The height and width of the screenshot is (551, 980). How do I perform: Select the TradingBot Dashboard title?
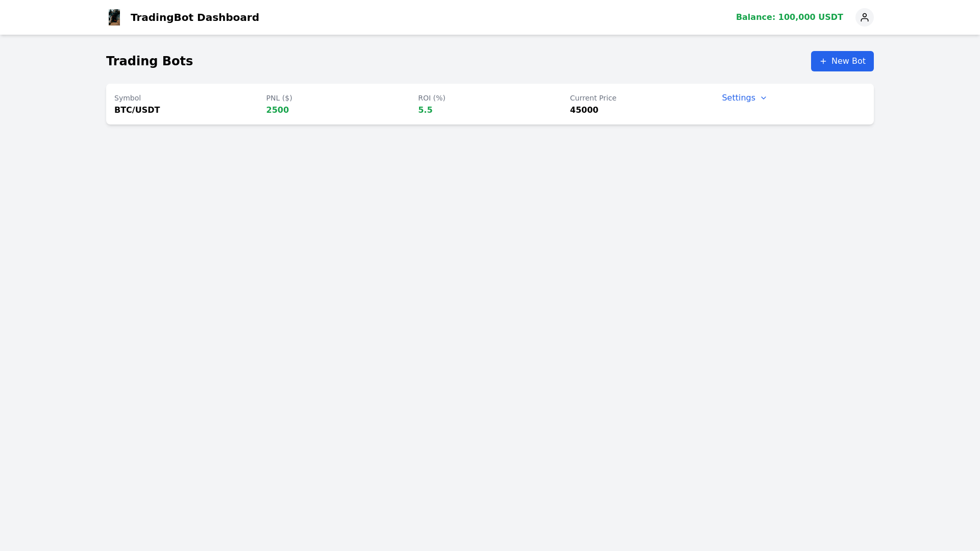click(x=194, y=17)
